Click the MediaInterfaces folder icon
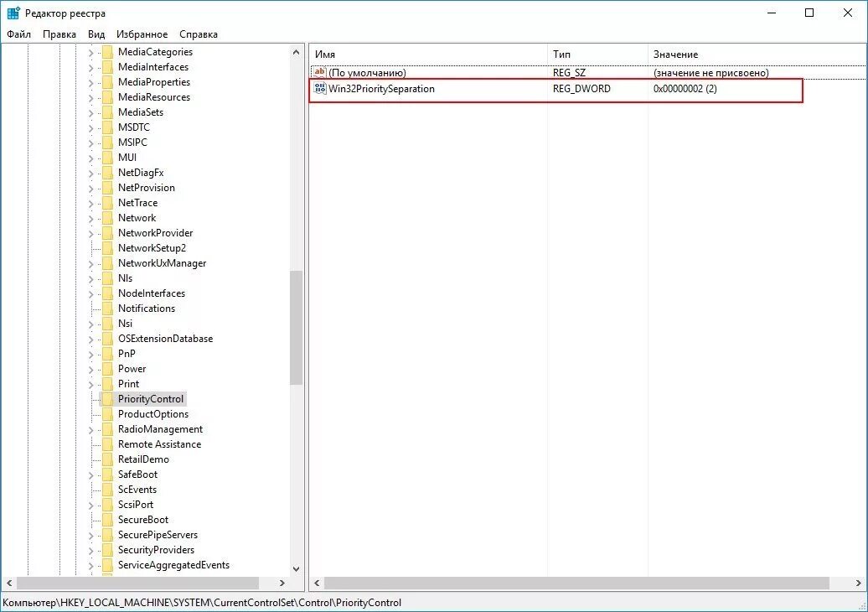Image resolution: width=868 pixels, height=612 pixels. (107, 67)
